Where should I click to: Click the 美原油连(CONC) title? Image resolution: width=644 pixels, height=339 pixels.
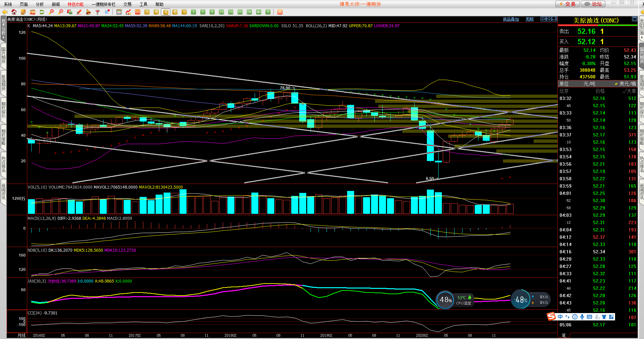coord(596,20)
